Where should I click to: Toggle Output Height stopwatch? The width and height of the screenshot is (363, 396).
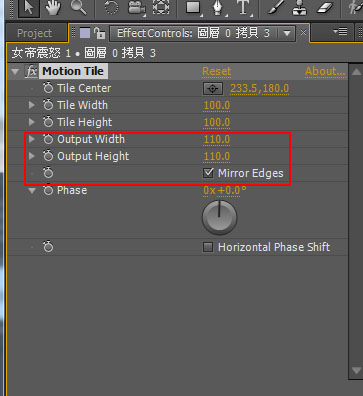coord(48,156)
